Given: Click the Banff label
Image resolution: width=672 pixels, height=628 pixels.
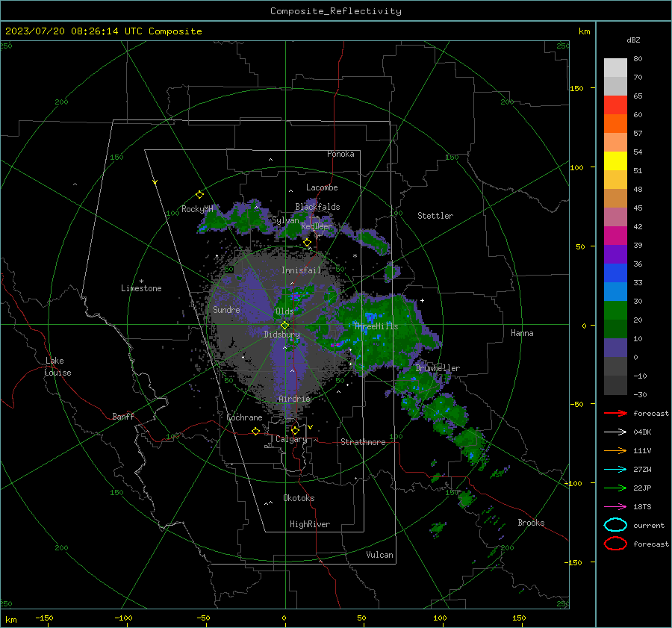Looking at the screenshot, I should tap(123, 417).
